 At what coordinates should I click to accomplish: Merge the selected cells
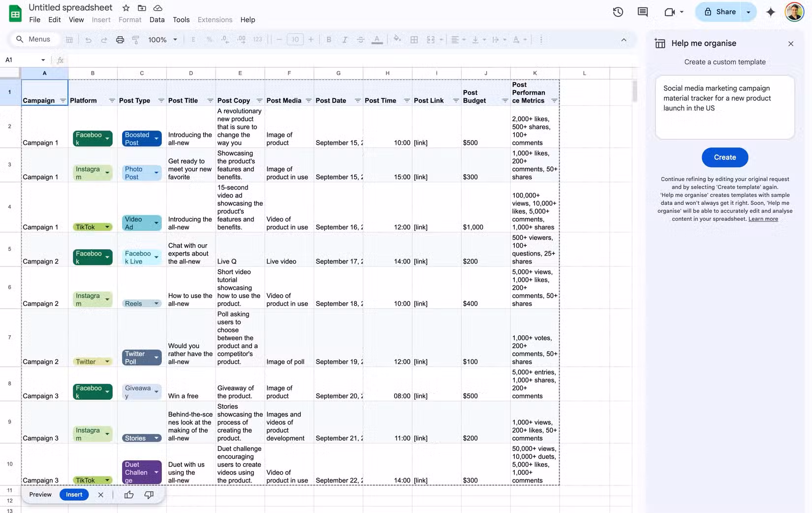click(x=430, y=39)
